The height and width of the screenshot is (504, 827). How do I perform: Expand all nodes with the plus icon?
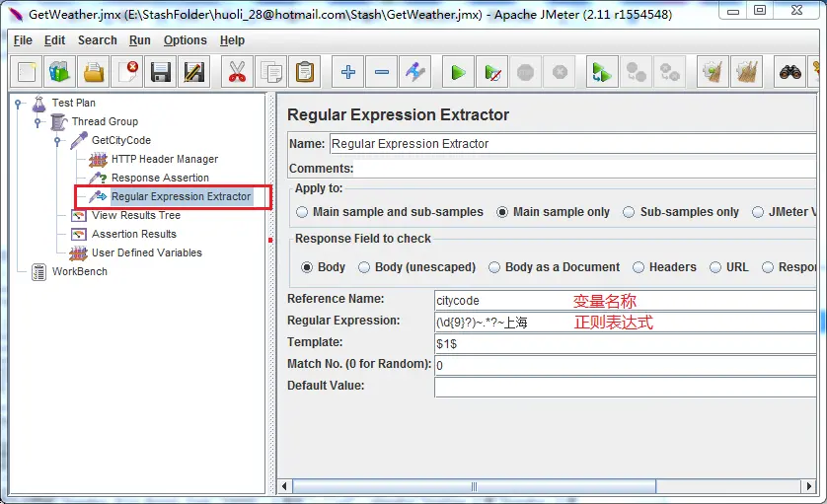point(348,72)
